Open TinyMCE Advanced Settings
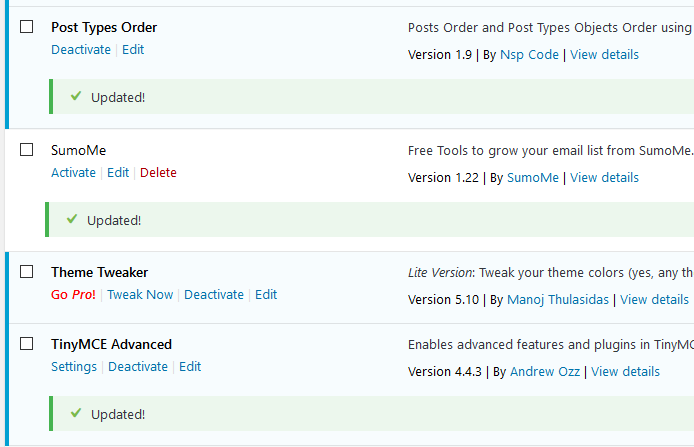Image resolution: width=694 pixels, height=447 pixels. tap(74, 366)
